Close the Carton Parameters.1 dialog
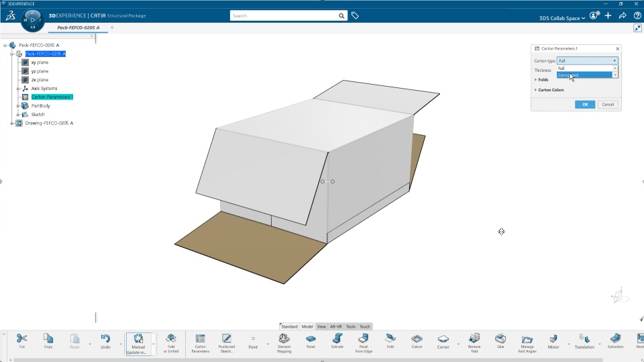Screen dimensions: 644x362 pos(617,48)
